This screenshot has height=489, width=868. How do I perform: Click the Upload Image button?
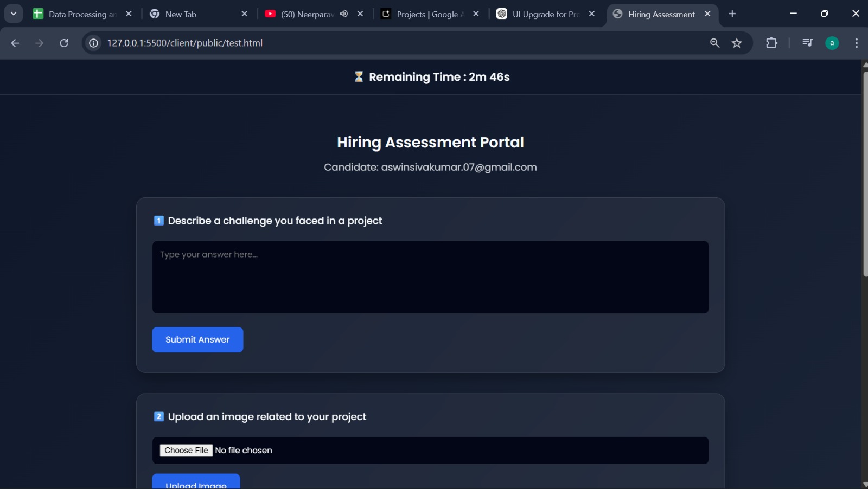click(x=196, y=482)
